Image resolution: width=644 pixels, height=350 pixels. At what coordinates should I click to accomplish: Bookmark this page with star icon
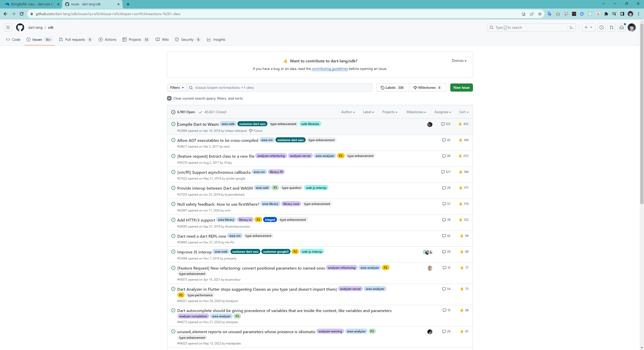540,14
